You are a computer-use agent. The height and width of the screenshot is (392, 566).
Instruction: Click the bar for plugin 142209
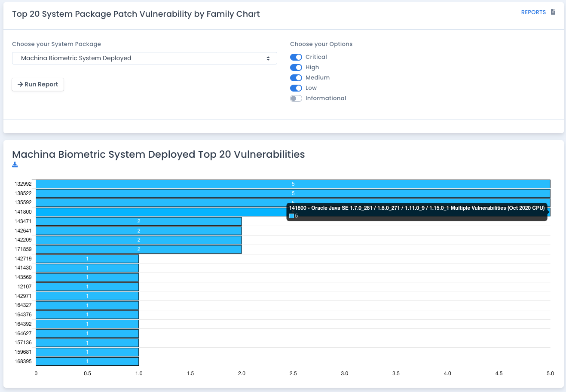[x=139, y=240]
